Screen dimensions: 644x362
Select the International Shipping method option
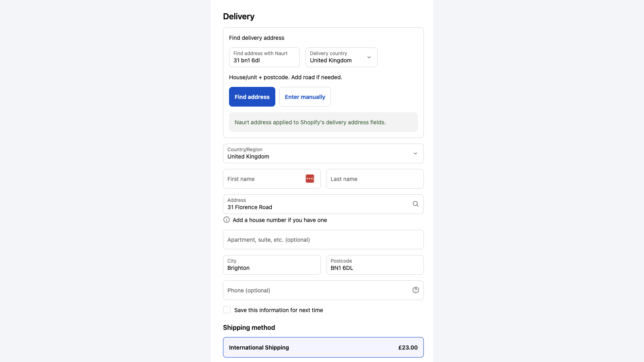(323, 347)
